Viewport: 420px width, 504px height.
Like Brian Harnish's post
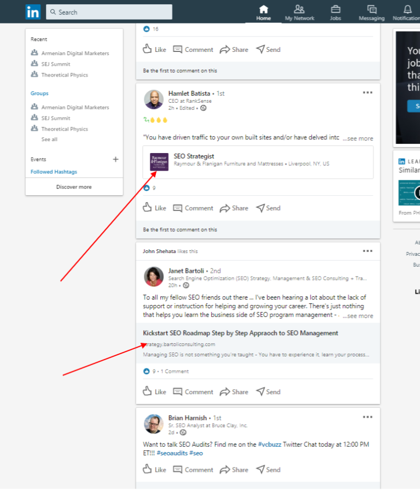(154, 470)
